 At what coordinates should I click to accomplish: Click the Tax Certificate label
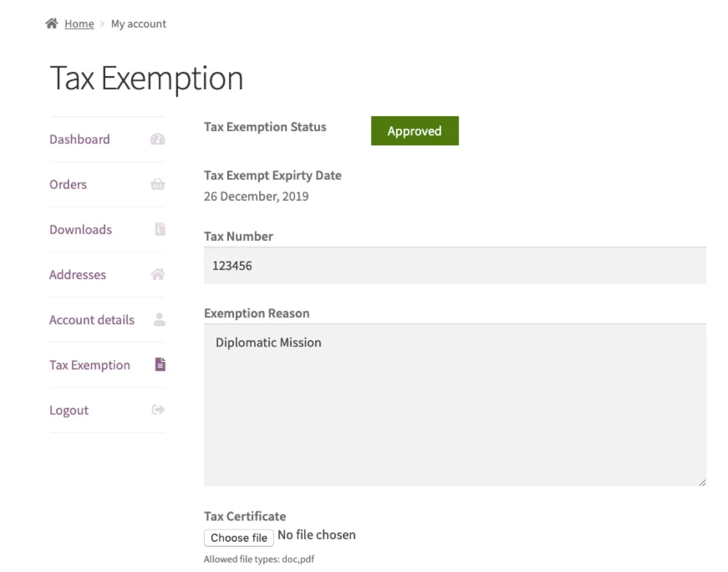(x=245, y=517)
